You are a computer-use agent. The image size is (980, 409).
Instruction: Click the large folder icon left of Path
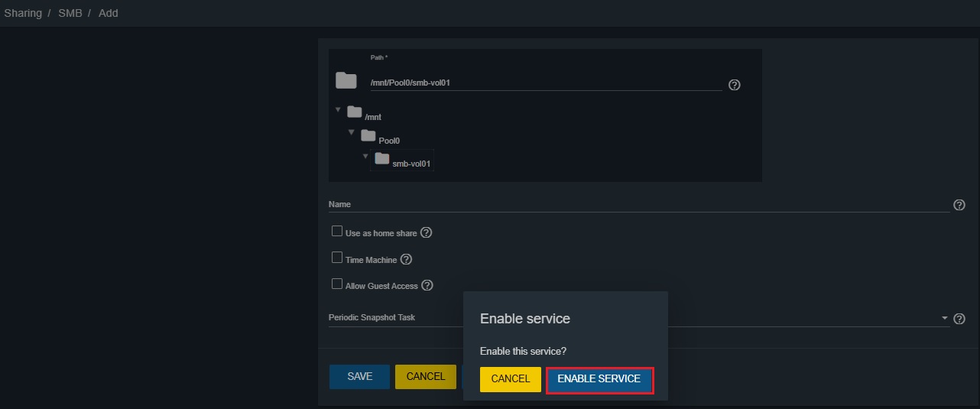point(346,80)
